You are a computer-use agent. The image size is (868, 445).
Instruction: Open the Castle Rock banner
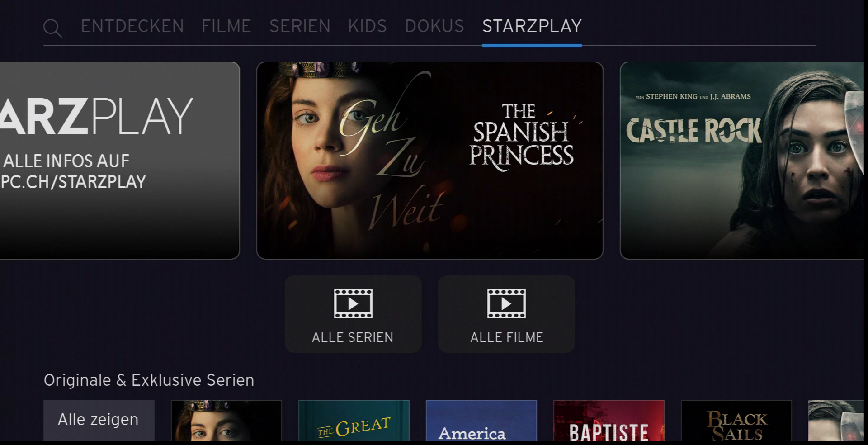[x=742, y=161]
